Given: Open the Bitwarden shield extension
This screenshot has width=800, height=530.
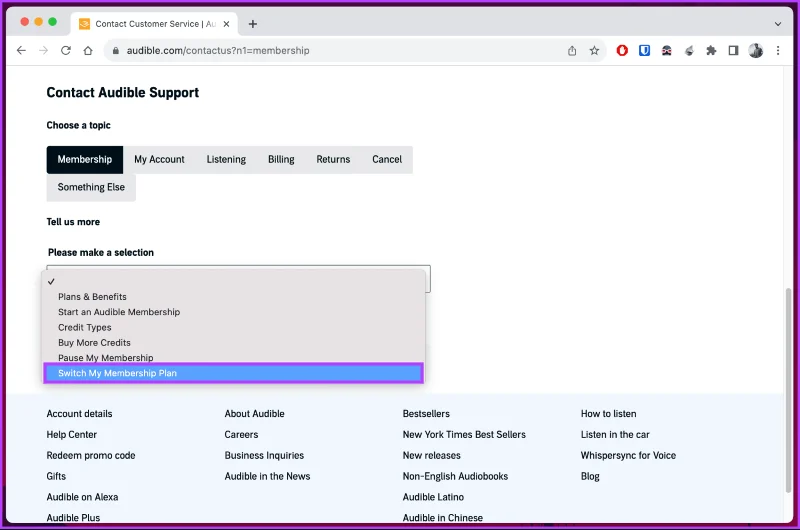Looking at the screenshot, I should tap(644, 51).
